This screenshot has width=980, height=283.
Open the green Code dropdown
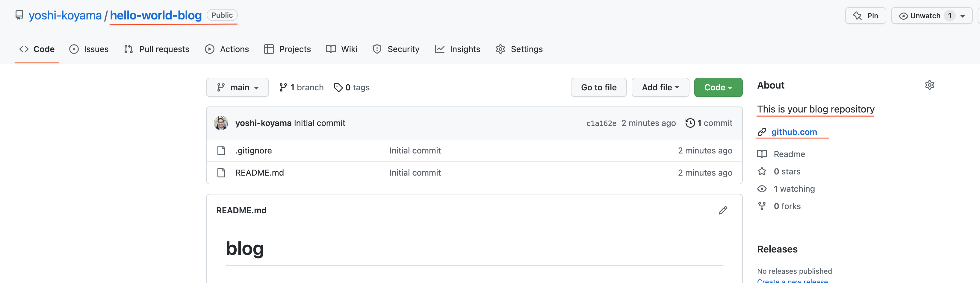coord(718,87)
